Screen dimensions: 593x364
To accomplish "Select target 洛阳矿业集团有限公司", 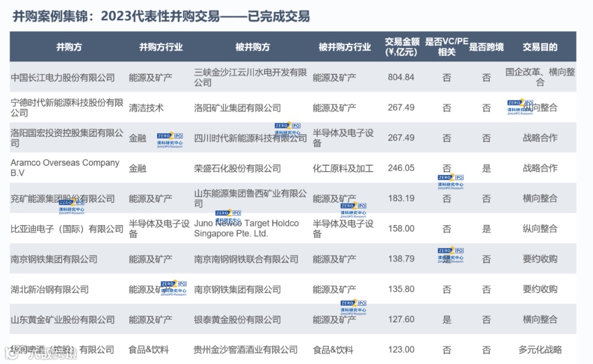I will tap(238, 108).
